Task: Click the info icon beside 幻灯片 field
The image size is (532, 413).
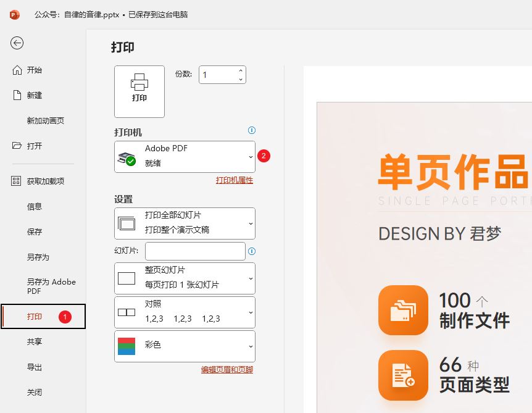Action: tap(251, 251)
